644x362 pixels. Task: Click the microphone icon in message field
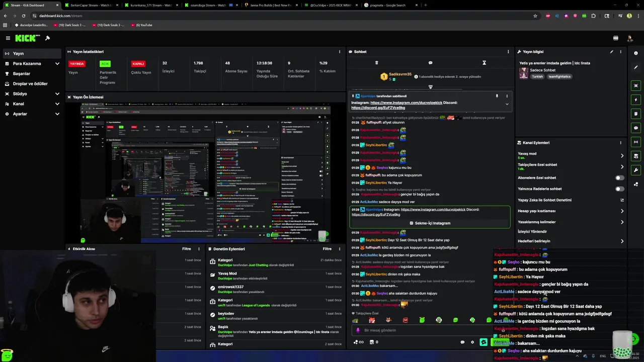358,330
